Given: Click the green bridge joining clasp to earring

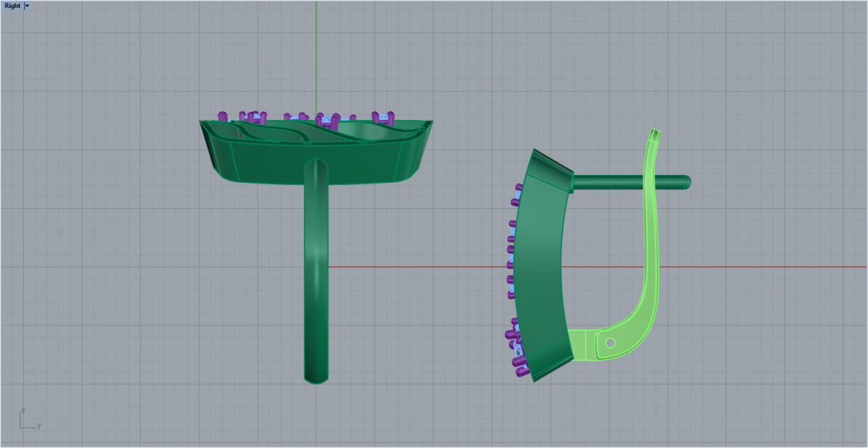Looking at the screenshot, I should click(x=582, y=345).
